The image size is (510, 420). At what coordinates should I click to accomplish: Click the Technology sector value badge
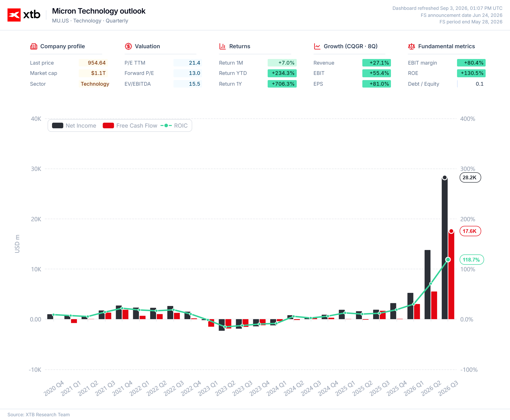click(x=95, y=84)
